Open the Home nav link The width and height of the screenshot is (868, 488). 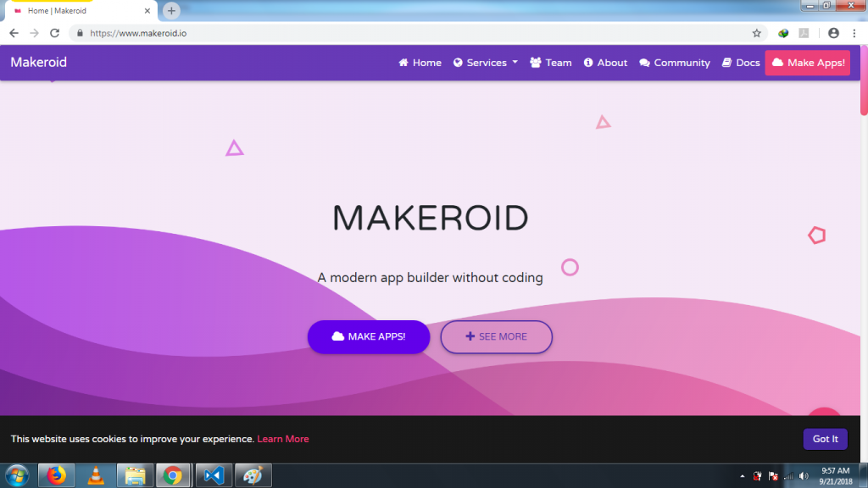pos(420,63)
